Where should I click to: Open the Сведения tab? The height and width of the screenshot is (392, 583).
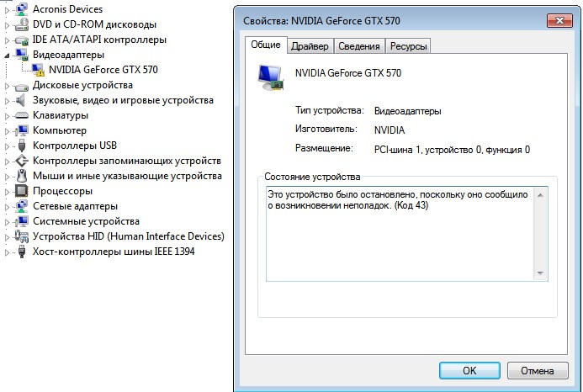tap(359, 46)
